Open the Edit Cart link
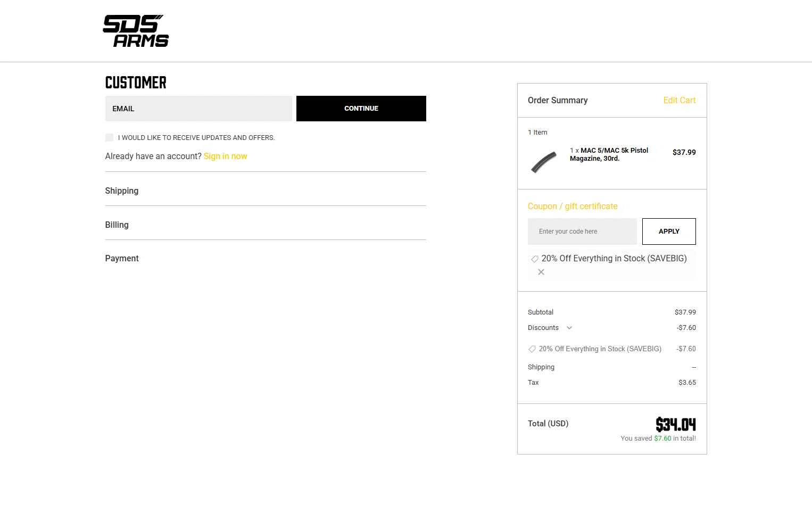 point(680,100)
